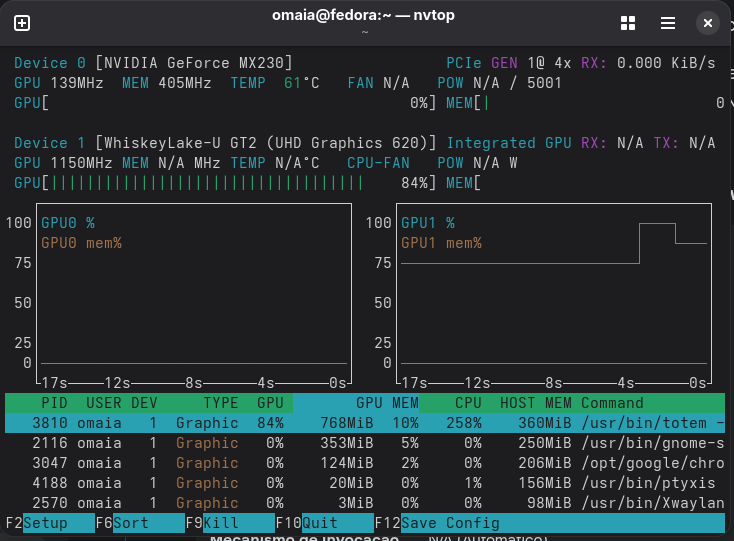Screen dimensions: 734x541
Task: Click F10 Quit in bottom bar
Action: (320, 523)
